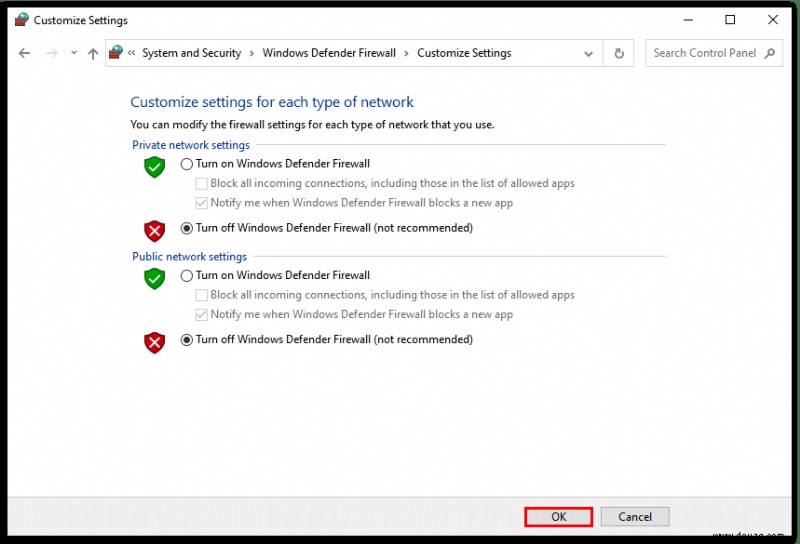Select Turn off firewall under private network
Viewport: 800px width, 544px height.
click(x=187, y=228)
